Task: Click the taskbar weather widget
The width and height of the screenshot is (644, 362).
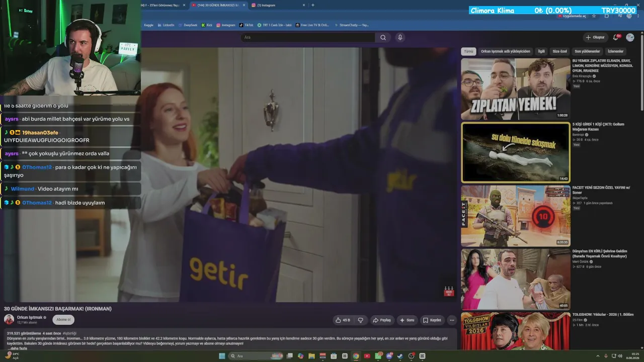Action: tap(12, 356)
